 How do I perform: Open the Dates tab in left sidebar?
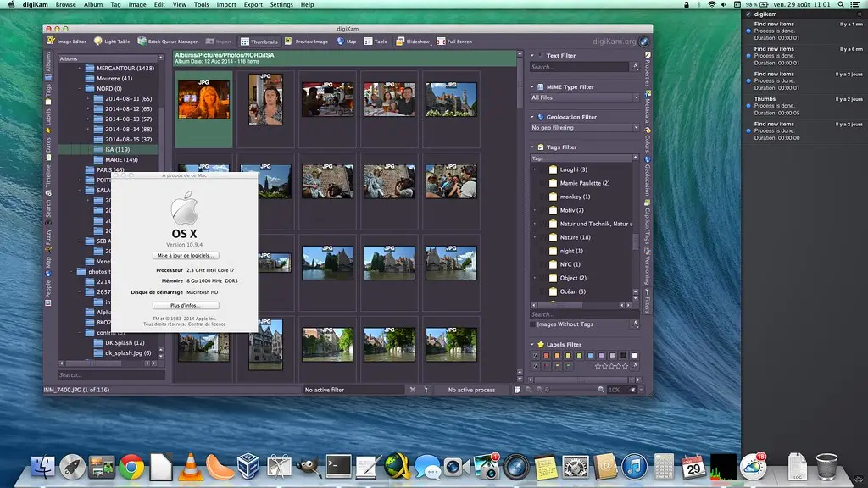48,146
